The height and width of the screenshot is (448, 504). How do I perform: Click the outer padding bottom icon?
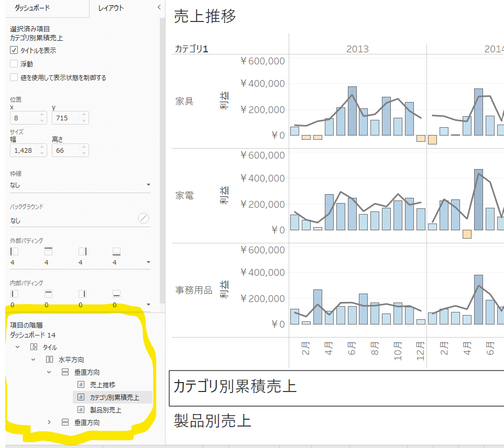117,251
